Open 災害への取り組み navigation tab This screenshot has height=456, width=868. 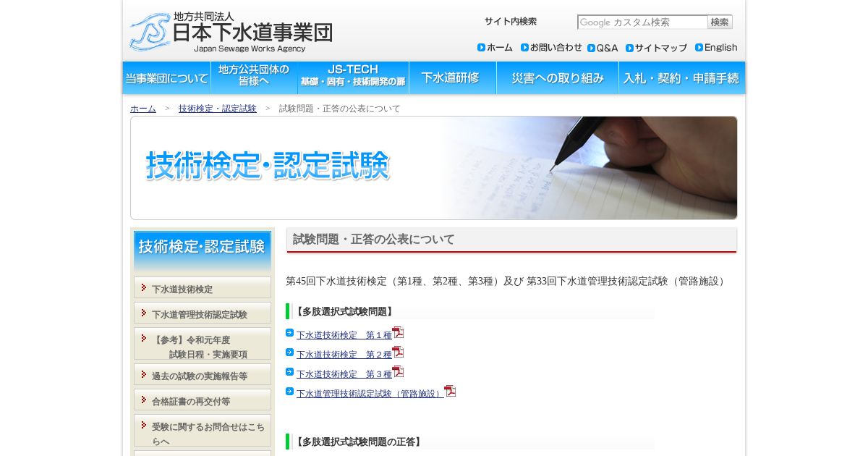[x=558, y=77]
